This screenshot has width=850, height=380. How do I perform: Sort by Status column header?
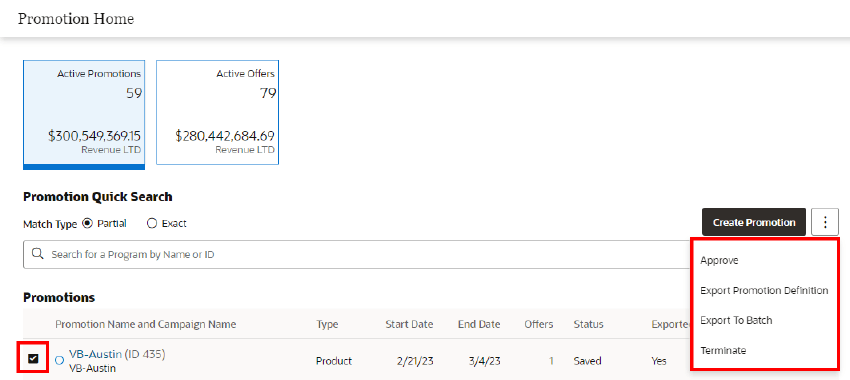coord(588,324)
